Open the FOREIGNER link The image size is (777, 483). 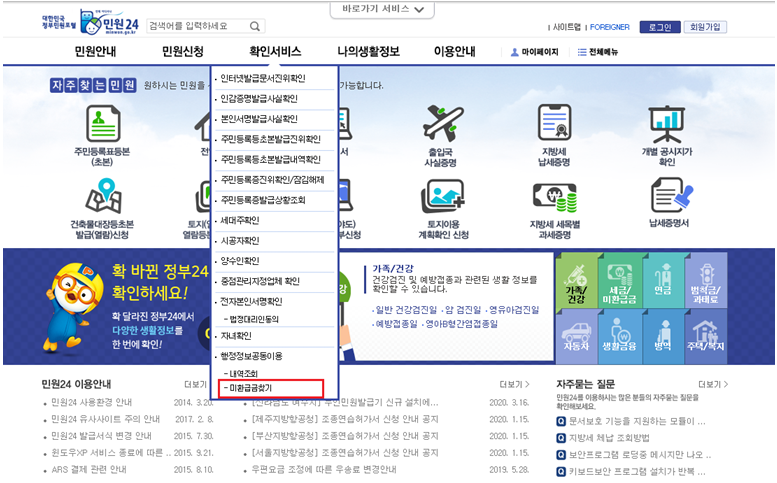(x=610, y=27)
